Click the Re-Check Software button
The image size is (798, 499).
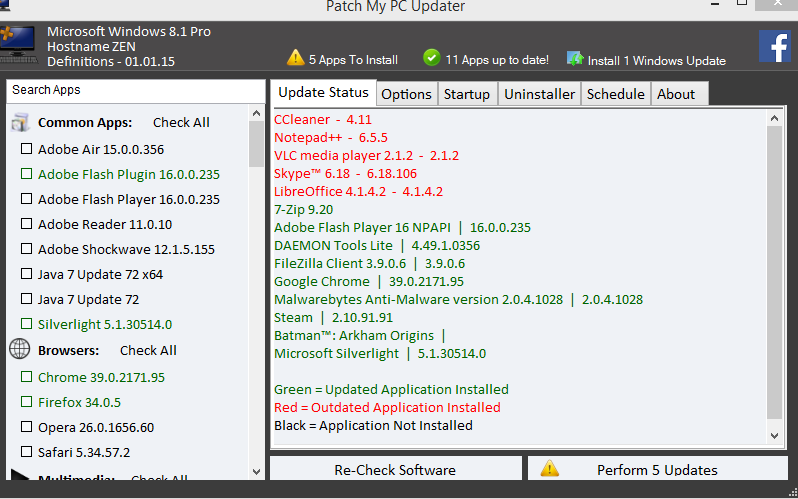point(395,469)
